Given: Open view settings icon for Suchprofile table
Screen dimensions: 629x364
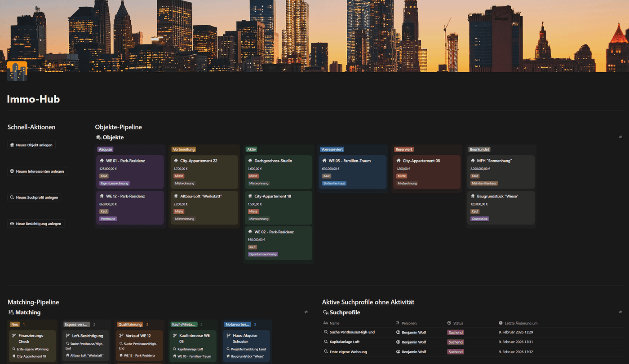Looking at the screenshot, I should pyautogui.click(x=620, y=312).
